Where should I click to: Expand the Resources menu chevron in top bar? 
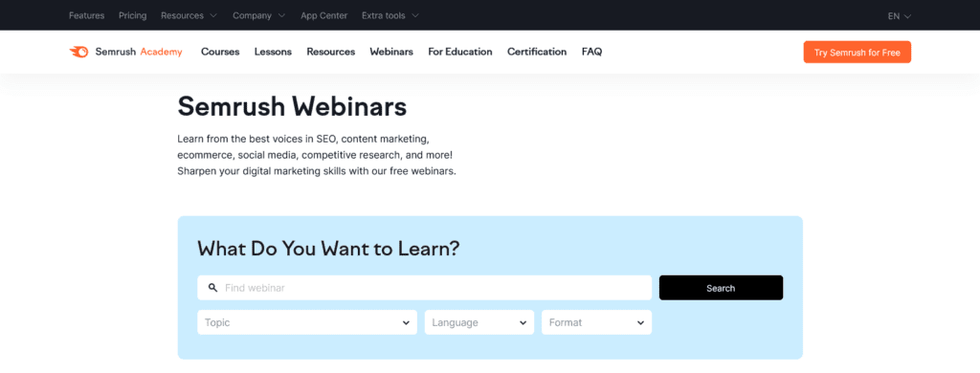click(213, 15)
